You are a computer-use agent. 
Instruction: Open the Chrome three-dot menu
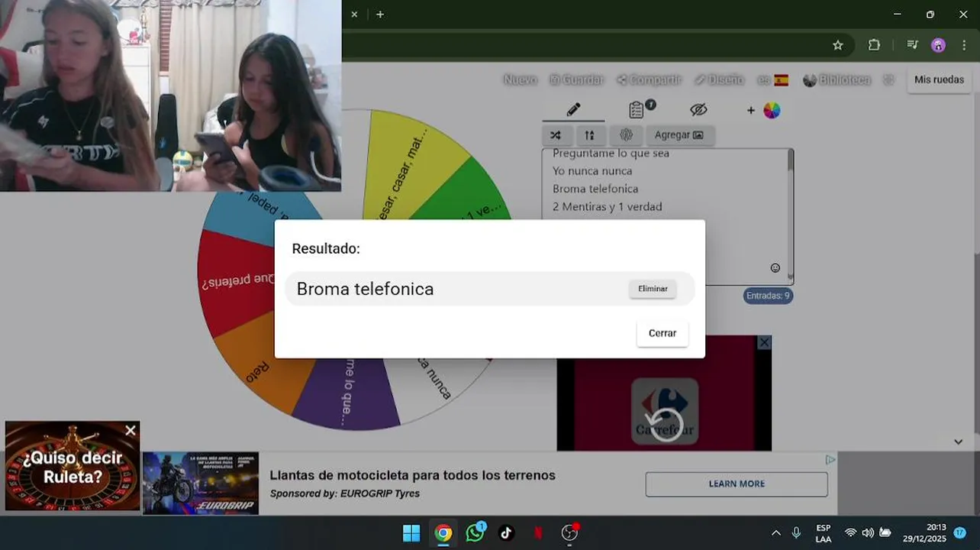coord(964,45)
